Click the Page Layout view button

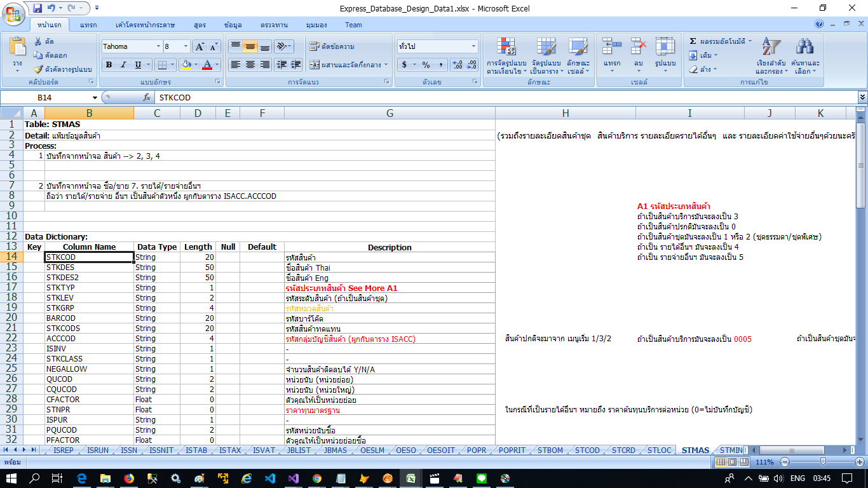(x=731, y=461)
